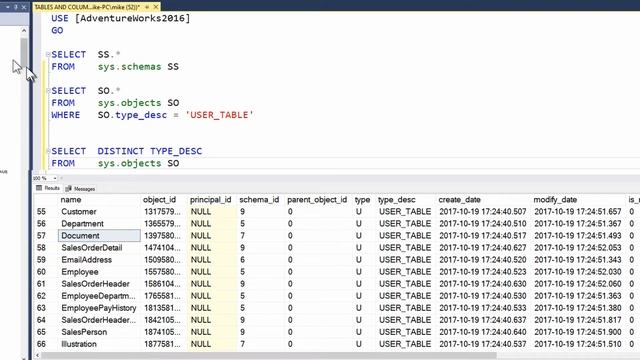Click modify_date 2017-10-19 17:24:51.900
The width and height of the screenshot is (640, 360).
click(x=578, y=332)
